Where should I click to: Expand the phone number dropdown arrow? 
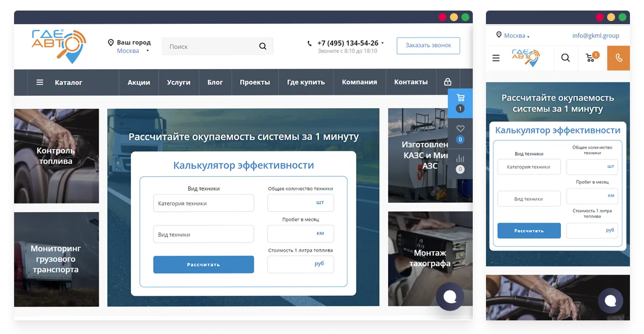[382, 43]
